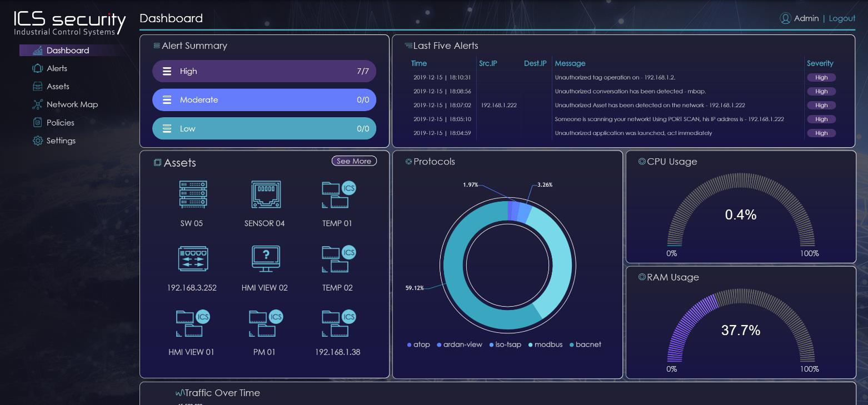This screenshot has width=868, height=405.
Task: Open the Policies sidebar page
Action: [60, 123]
